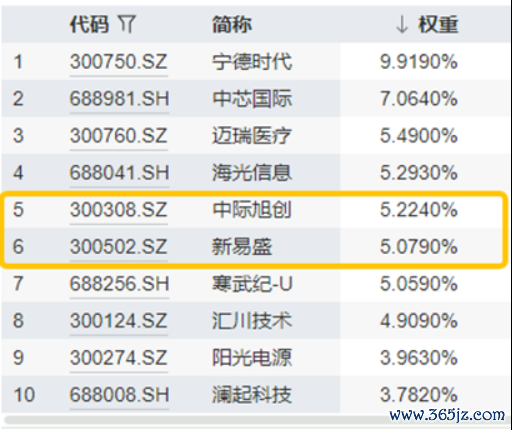Screen dimensions: 512x430
Task: Select the 5.2240% weight cell
Action: 419,210
